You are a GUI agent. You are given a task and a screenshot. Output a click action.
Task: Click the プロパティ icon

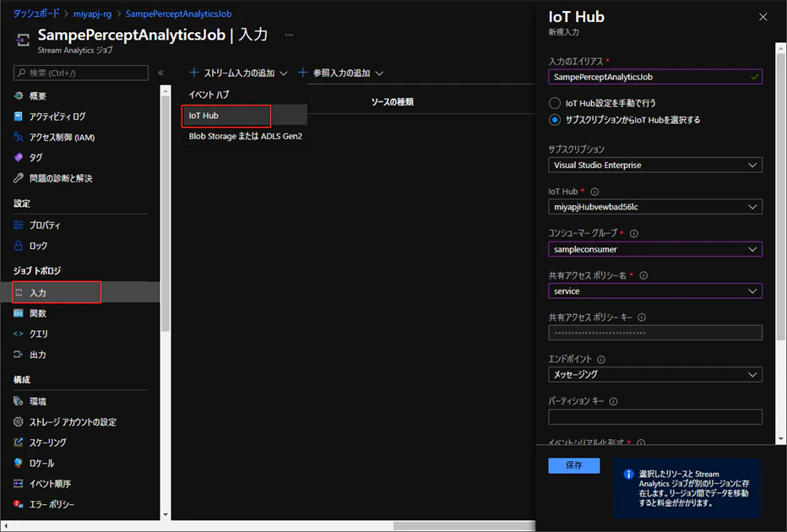point(19,225)
